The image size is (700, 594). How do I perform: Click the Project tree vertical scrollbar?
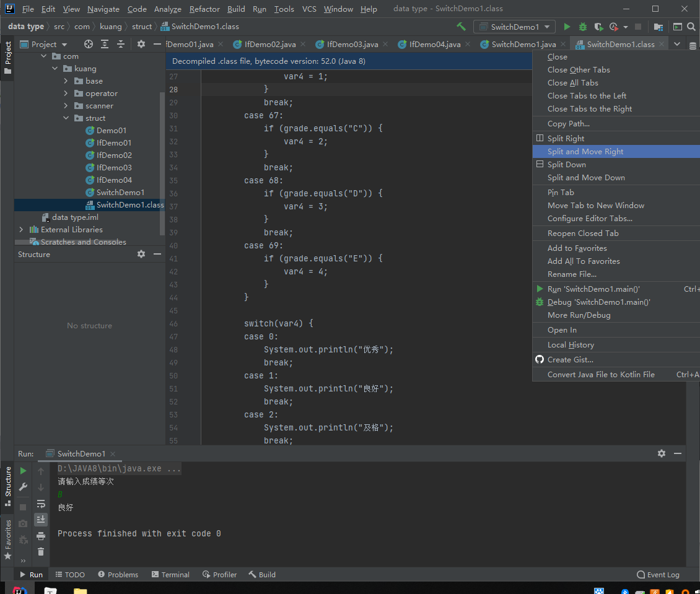pyautogui.click(x=162, y=163)
